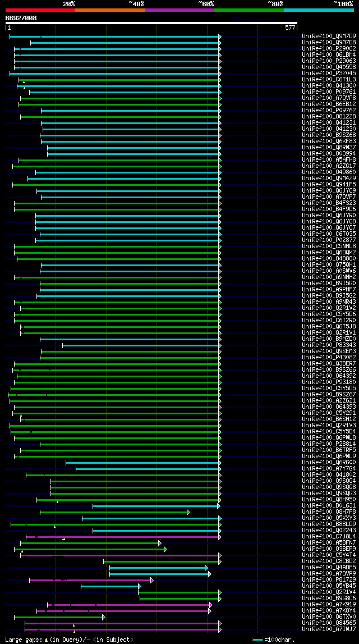Select the label UniRef100_P28814
Viewport: 359px width, 644px height.
tap(329, 444)
